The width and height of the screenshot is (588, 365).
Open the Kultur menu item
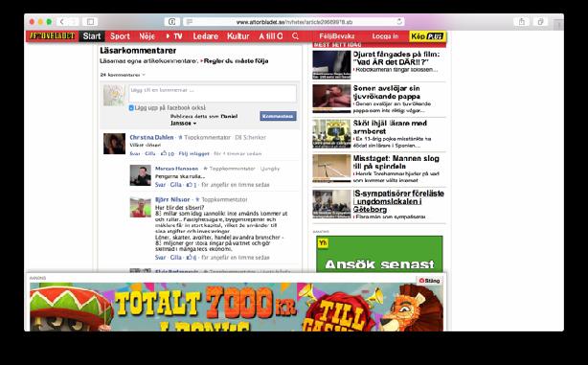pos(238,36)
